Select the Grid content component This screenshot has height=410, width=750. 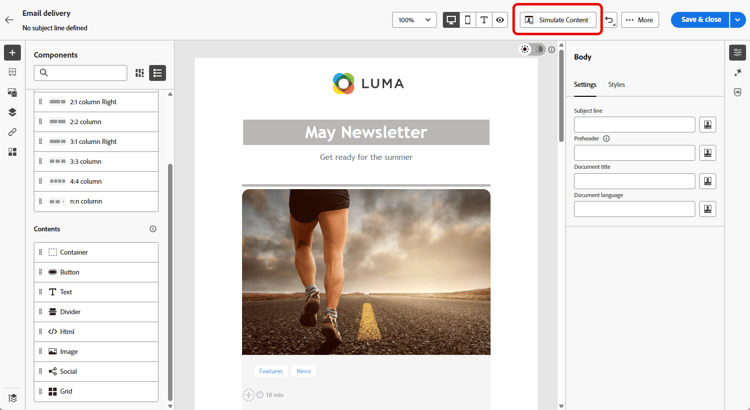[x=96, y=391]
